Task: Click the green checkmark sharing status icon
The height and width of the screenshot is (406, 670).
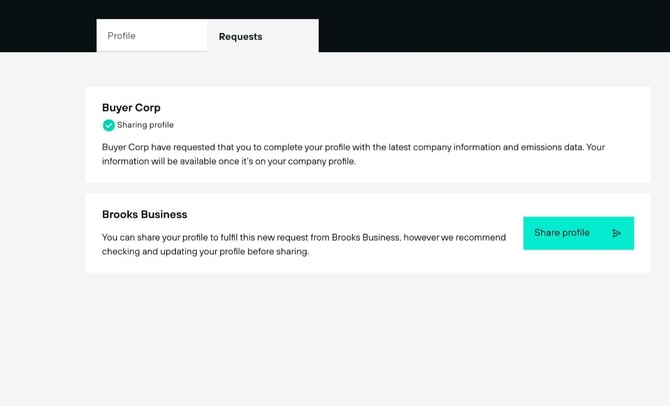Action: coord(108,125)
